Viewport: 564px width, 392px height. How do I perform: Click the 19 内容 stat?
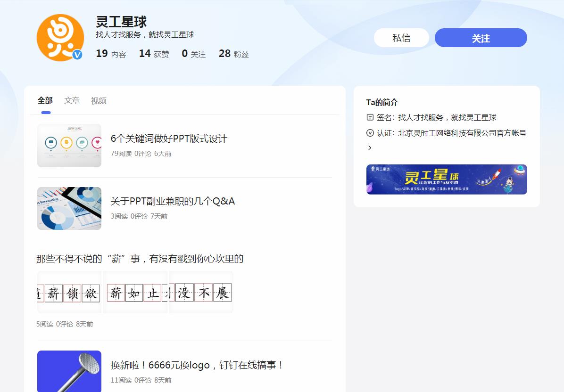tap(111, 54)
